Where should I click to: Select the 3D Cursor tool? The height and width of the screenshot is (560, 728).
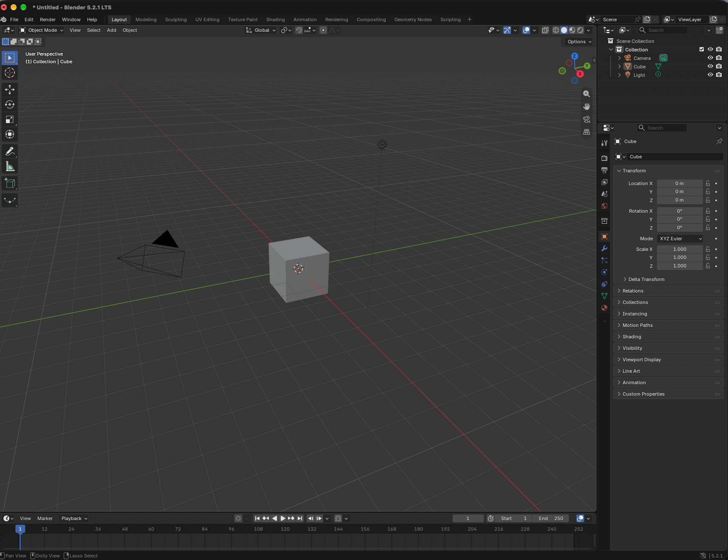pos(10,73)
